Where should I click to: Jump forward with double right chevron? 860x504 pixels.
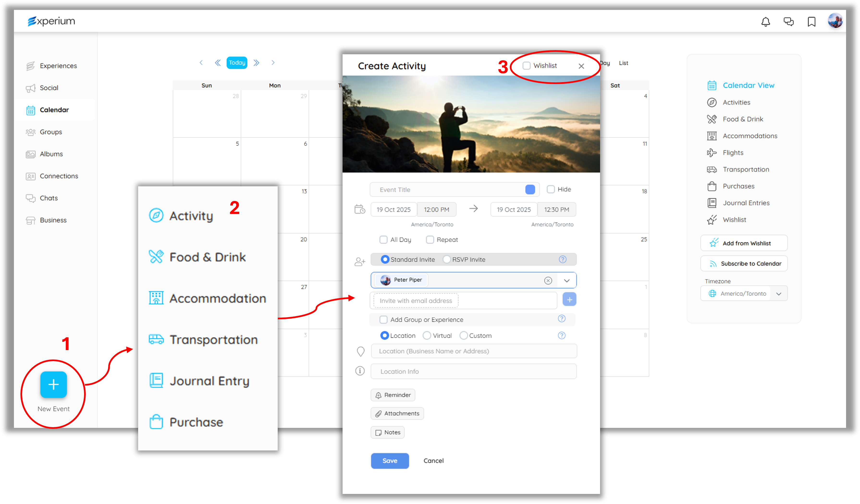coord(256,63)
